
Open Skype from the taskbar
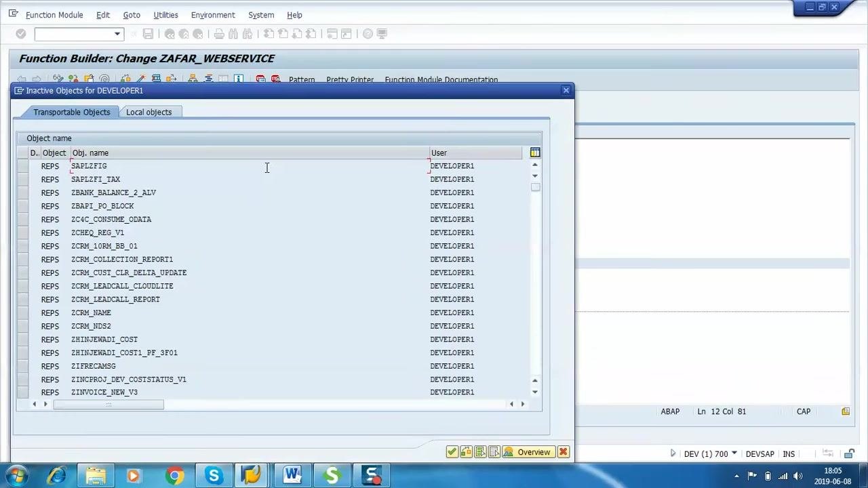[x=214, y=476]
